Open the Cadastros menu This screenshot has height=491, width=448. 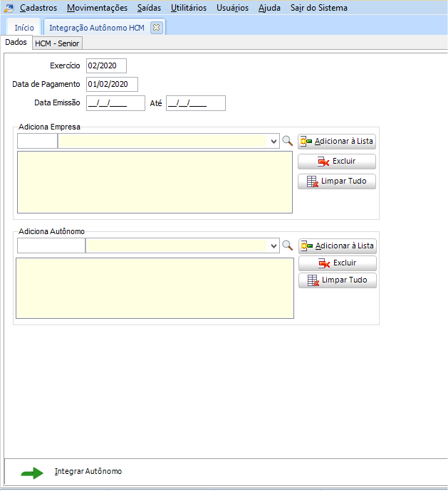38,8
